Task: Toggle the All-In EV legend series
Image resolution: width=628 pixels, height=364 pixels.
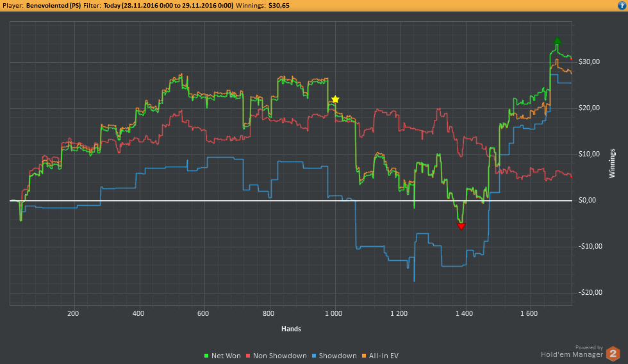Action: [380, 356]
